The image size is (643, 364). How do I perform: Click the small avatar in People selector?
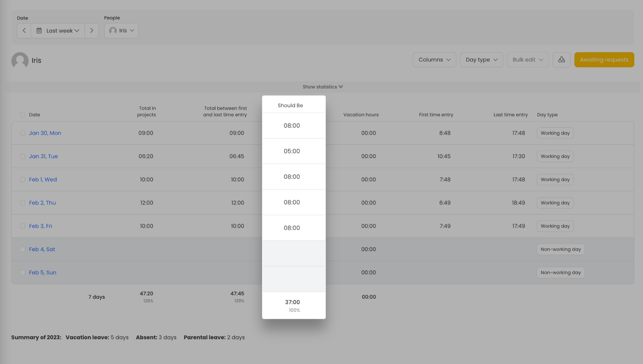pyautogui.click(x=113, y=31)
